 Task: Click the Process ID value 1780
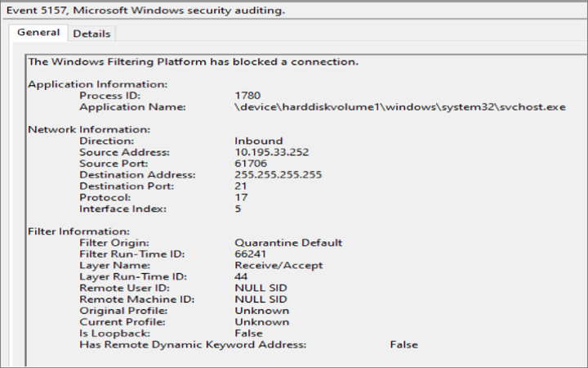[247, 96]
